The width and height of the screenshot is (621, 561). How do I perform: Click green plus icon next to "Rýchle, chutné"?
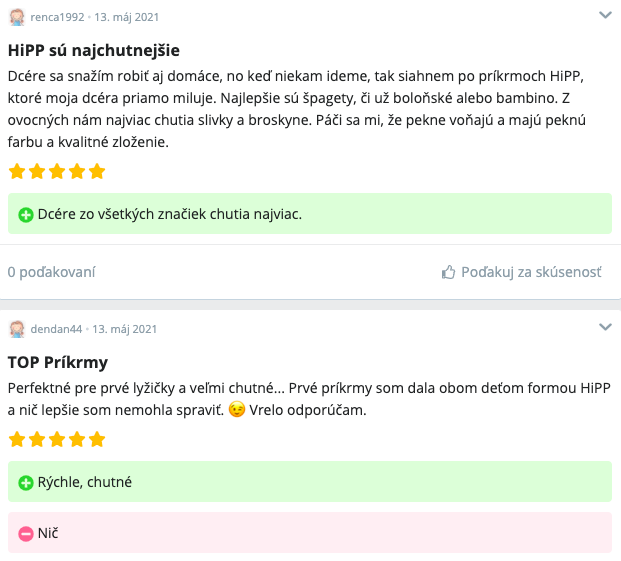[x=26, y=483]
